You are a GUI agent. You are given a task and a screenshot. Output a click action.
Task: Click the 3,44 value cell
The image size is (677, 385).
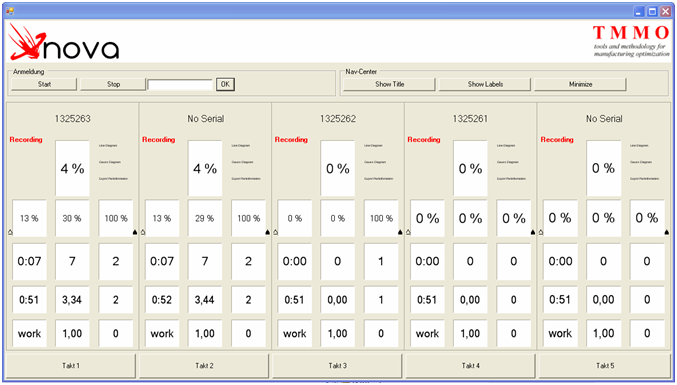tap(205, 300)
